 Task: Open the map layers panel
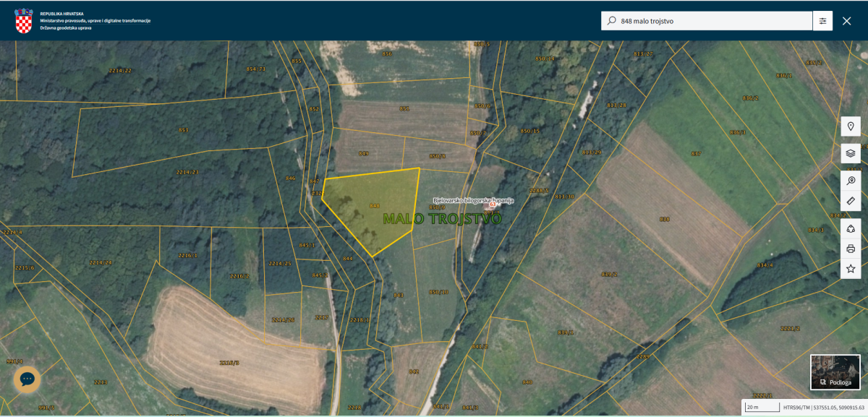851,153
